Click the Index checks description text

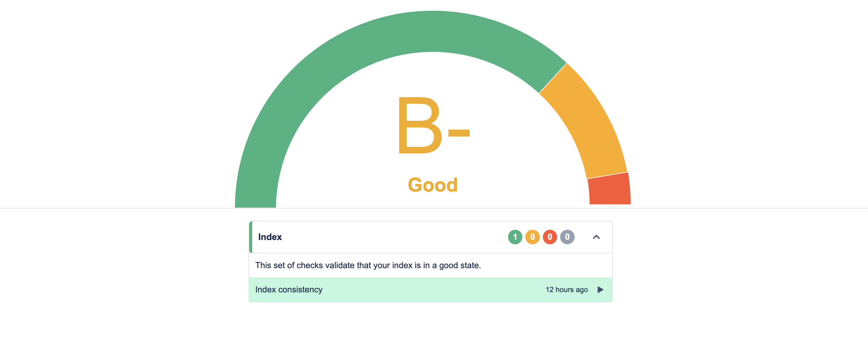tap(368, 265)
